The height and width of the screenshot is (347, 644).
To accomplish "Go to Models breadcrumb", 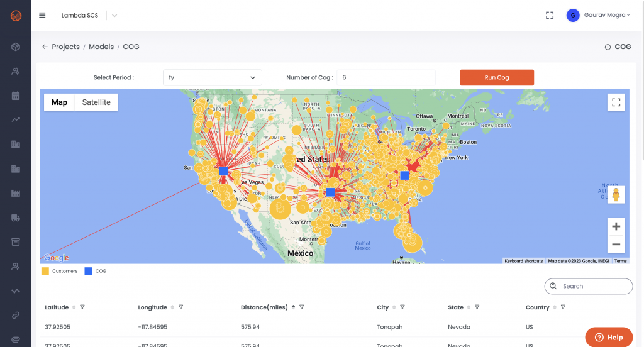I will pos(101,47).
